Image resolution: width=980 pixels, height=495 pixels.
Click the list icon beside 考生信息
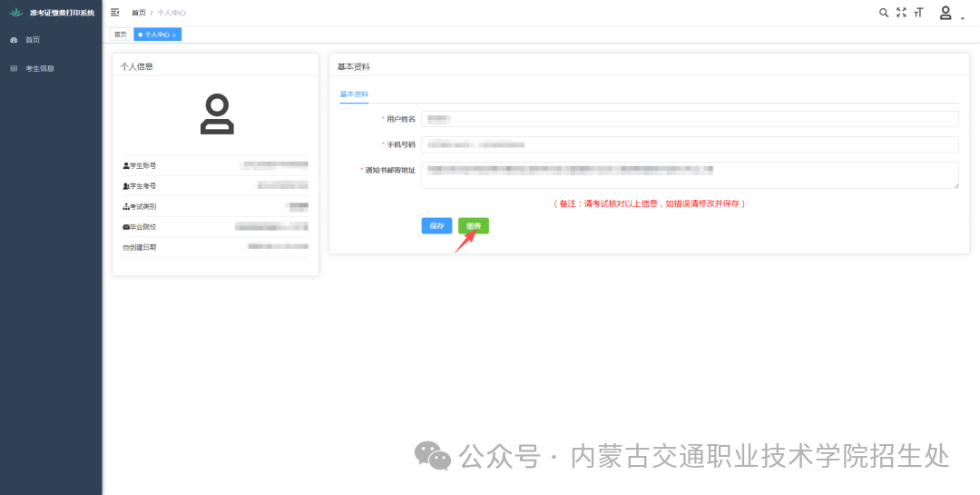click(x=14, y=68)
